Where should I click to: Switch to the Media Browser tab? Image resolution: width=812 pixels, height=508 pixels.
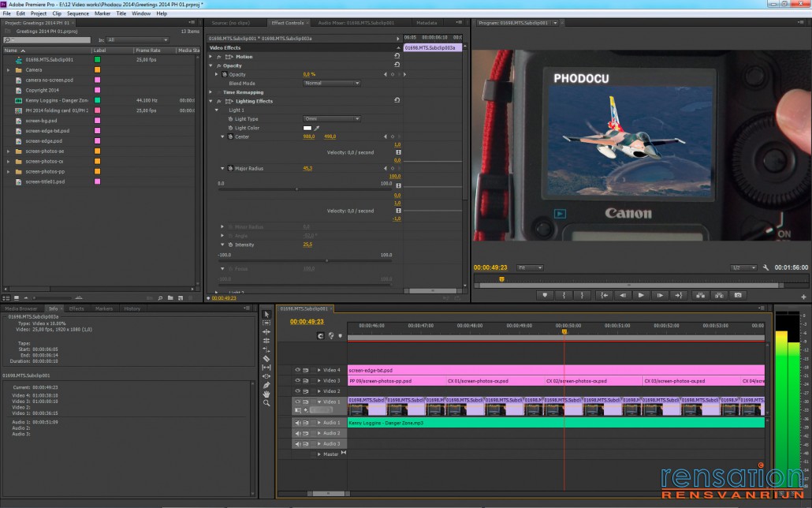21,308
